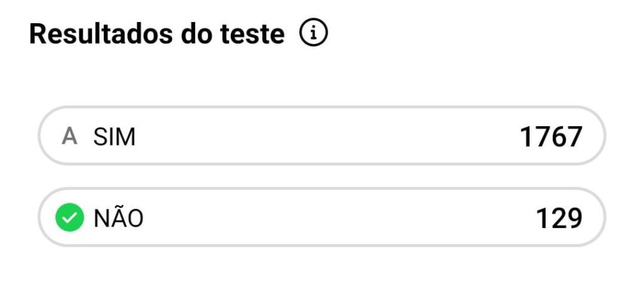Image resolution: width=644 pixels, height=287 pixels.
Task: Click the number of NÃO votes
Action: click(x=558, y=218)
